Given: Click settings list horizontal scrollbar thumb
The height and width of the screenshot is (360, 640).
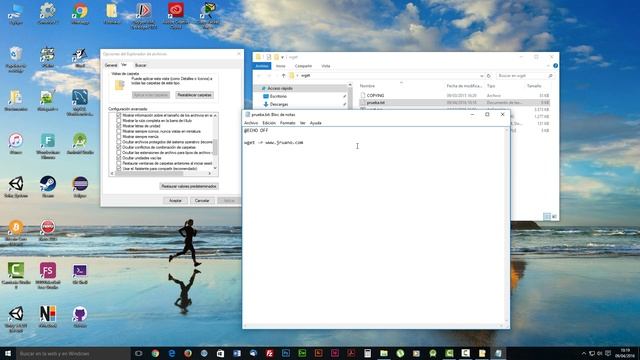Looking at the screenshot, I should 149,173.
